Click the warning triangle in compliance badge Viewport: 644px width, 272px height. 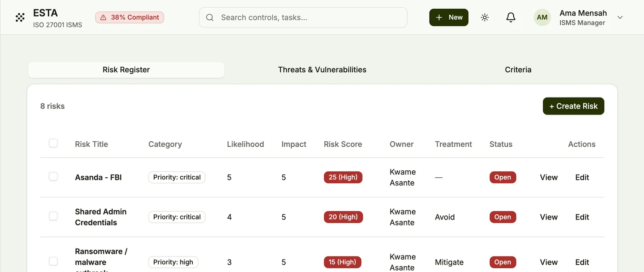[x=103, y=17]
